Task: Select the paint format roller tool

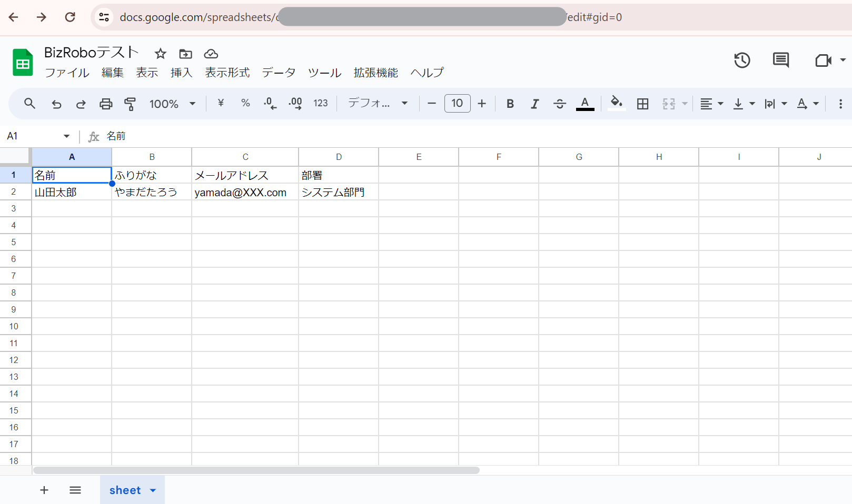Action: pyautogui.click(x=130, y=104)
